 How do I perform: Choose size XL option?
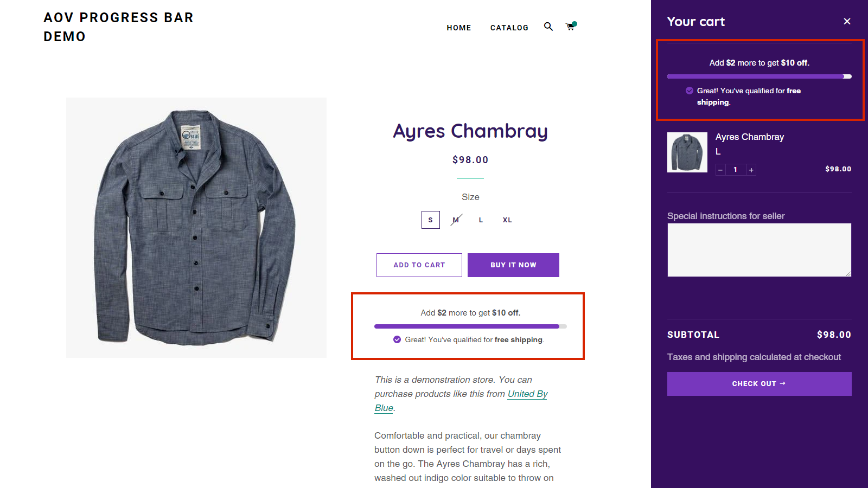click(x=507, y=220)
